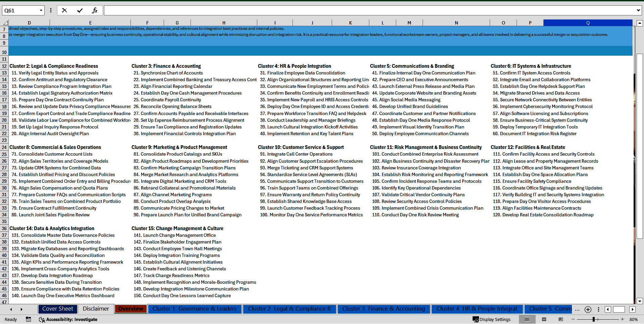Switch to Page Break Preview view icon
Viewport: 644px width, 324px height.
[x=561, y=319]
